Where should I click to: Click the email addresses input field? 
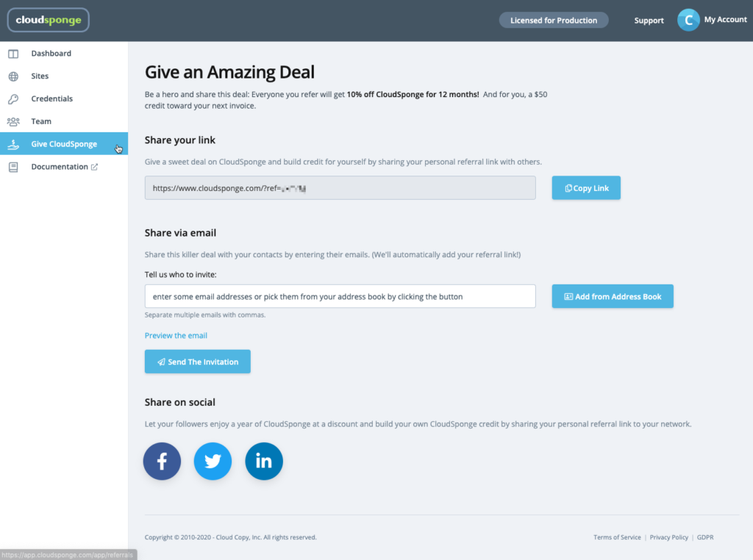pyautogui.click(x=340, y=297)
